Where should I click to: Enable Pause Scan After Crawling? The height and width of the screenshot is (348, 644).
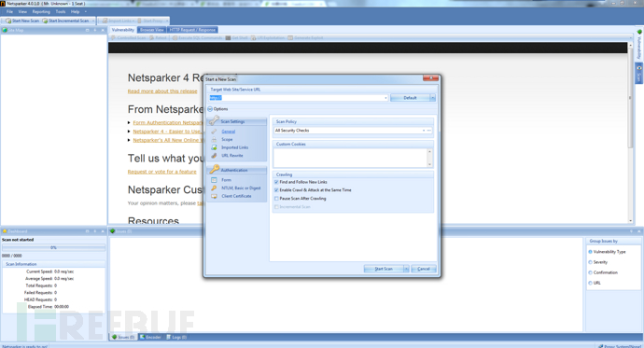pyautogui.click(x=276, y=198)
